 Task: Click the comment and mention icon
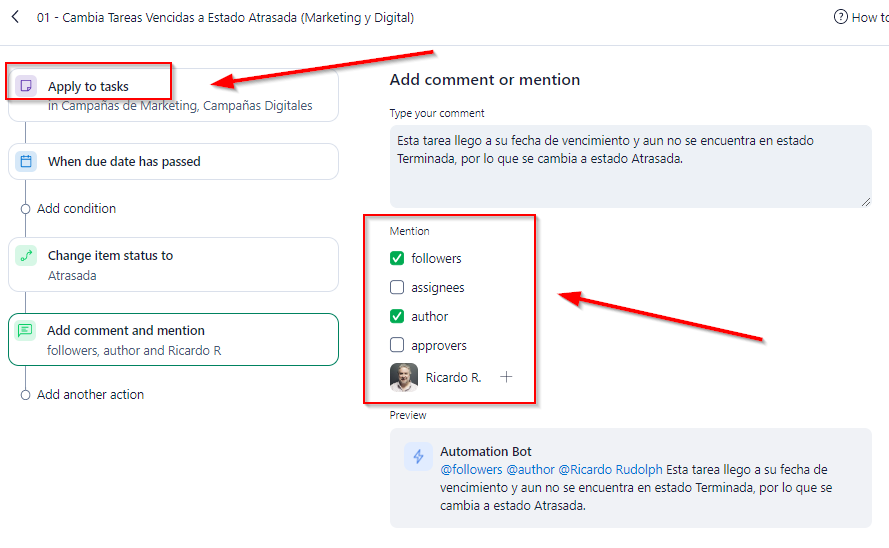tap(26, 331)
